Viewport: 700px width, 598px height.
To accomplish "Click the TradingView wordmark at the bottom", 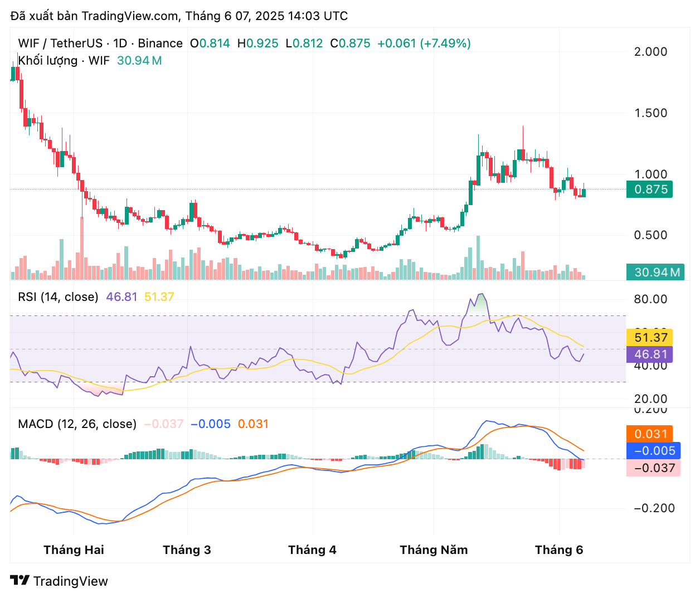I will [x=70, y=581].
